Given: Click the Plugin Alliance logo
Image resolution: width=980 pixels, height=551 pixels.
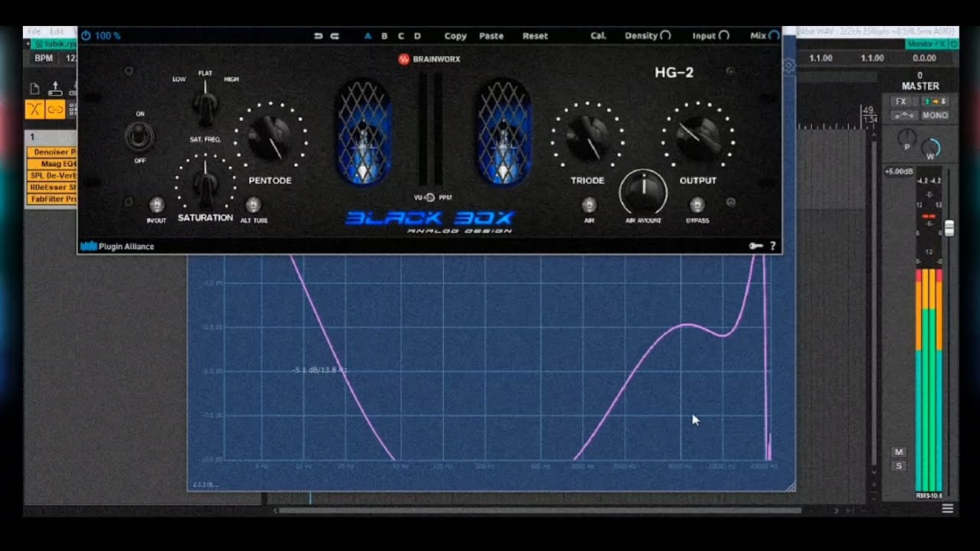Looking at the screenshot, I should tap(117, 246).
